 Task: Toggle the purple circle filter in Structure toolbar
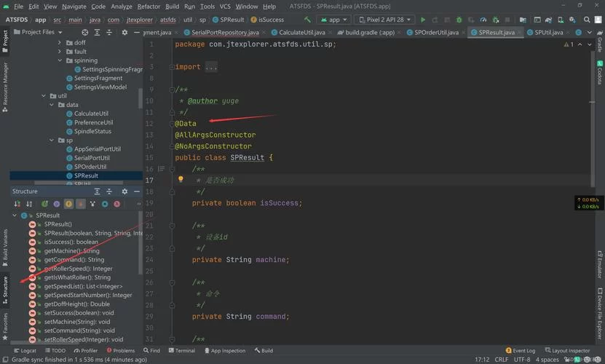[x=57, y=204]
